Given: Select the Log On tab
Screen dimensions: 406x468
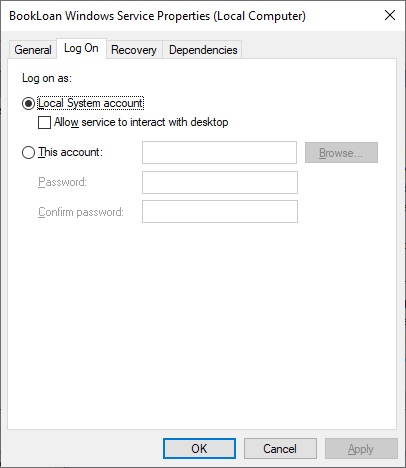Looking at the screenshot, I should 81,48.
